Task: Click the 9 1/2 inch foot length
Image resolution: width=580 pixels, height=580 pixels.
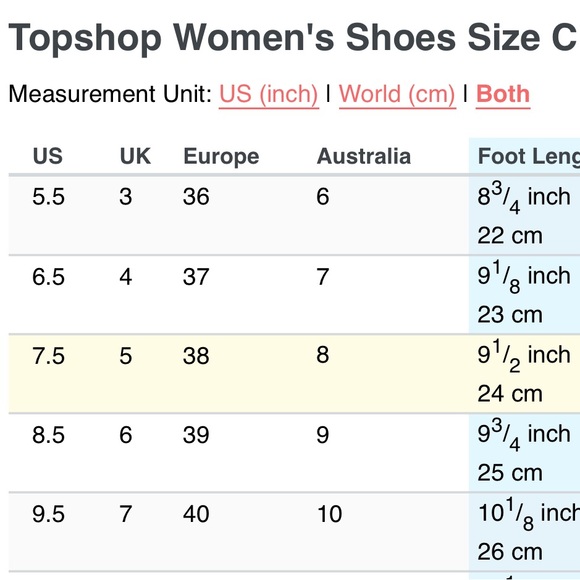Action: [524, 356]
